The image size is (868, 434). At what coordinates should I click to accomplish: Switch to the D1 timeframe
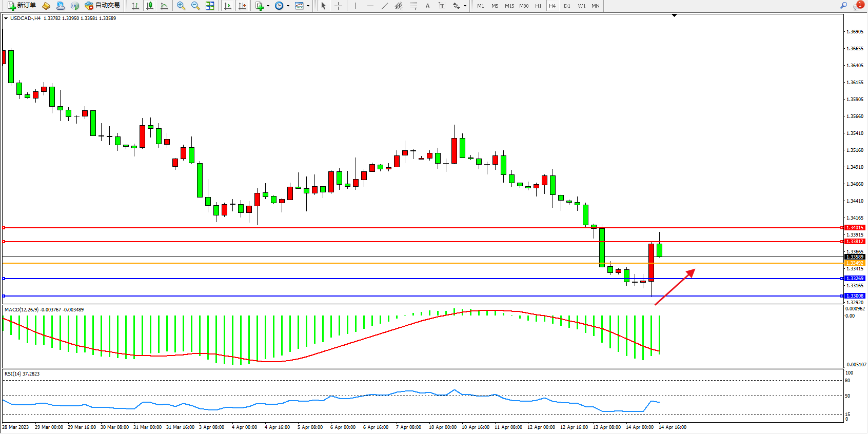567,6
